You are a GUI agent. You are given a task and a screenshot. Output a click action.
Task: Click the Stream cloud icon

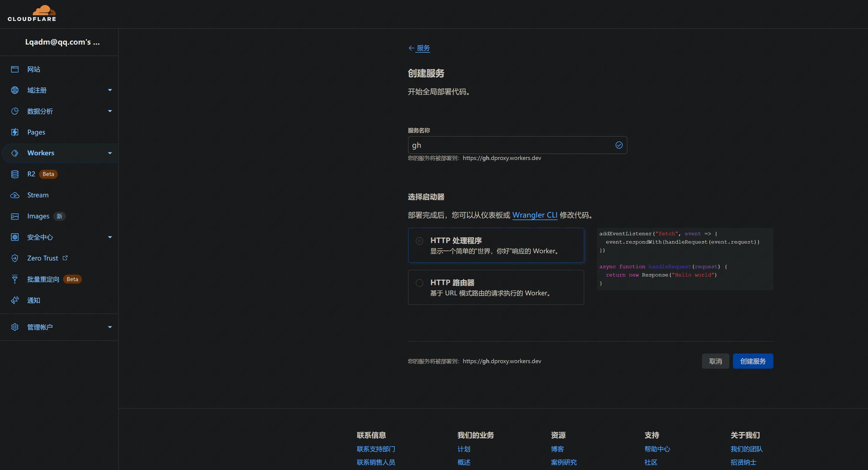15,195
